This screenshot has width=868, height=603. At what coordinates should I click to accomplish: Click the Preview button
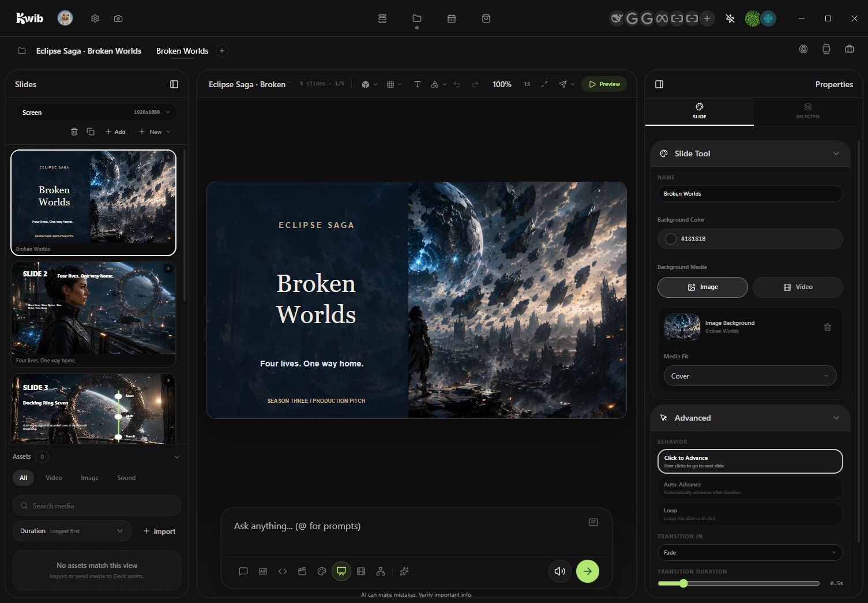coord(604,84)
